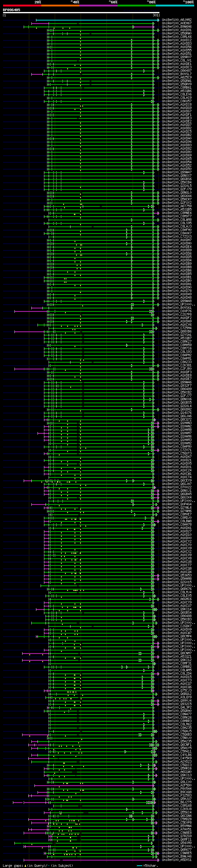Select hit UniRef100_A1KDI8
The height and width of the screenshot is (868, 197).
point(177,104)
